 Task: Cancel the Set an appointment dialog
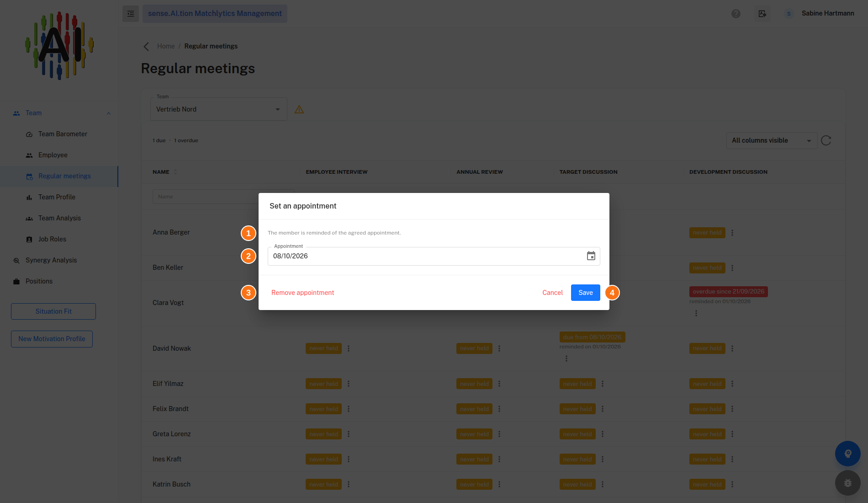552,293
